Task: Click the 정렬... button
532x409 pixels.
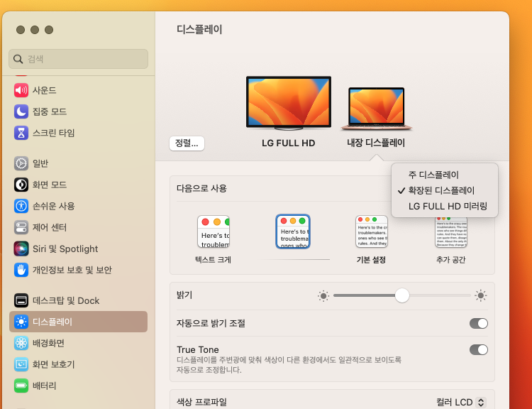Action: (x=187, y=143)
